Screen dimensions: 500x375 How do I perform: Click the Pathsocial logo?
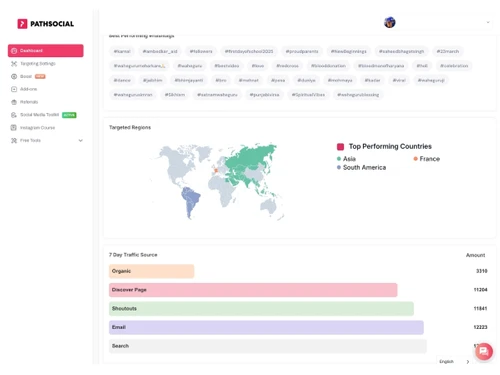(46, 24)
